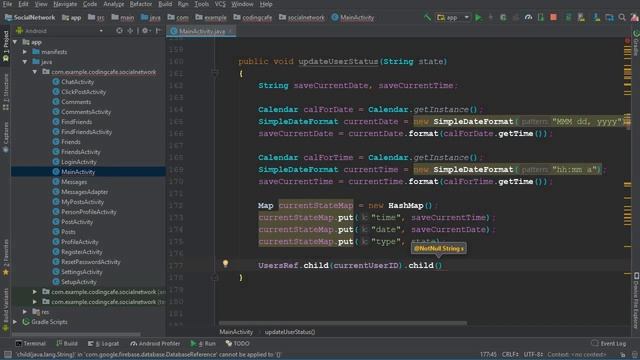Click the scroll-from-source target icon
The width and height of the screenshot is (640, 360).
(x=119, y=31)
